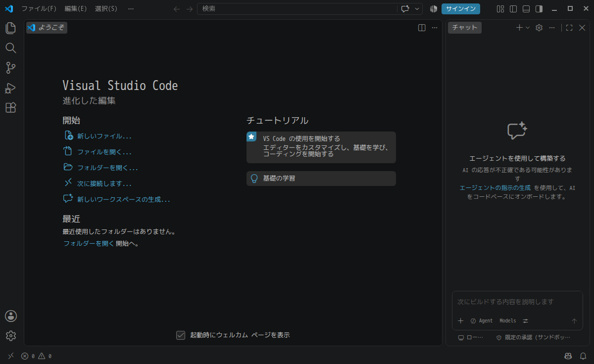Expand new chat dropdown chevron
This screenshot has height=364, width=594.
[528, 28]
